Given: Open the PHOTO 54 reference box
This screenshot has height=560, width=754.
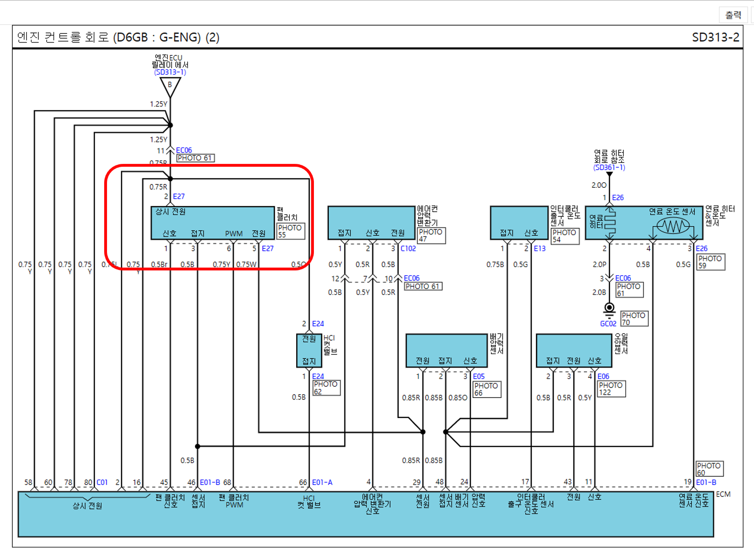Looking at the screenshot, I should [565, 236].
